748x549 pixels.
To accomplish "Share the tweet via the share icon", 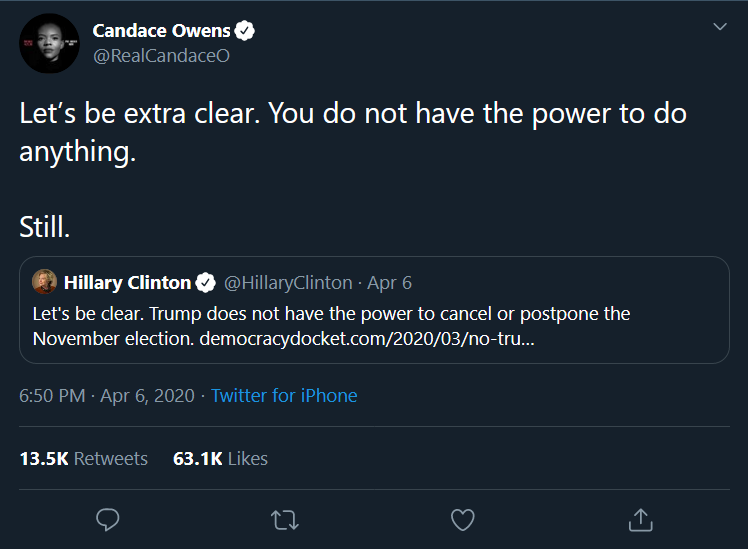I will [x=640, y=520].
